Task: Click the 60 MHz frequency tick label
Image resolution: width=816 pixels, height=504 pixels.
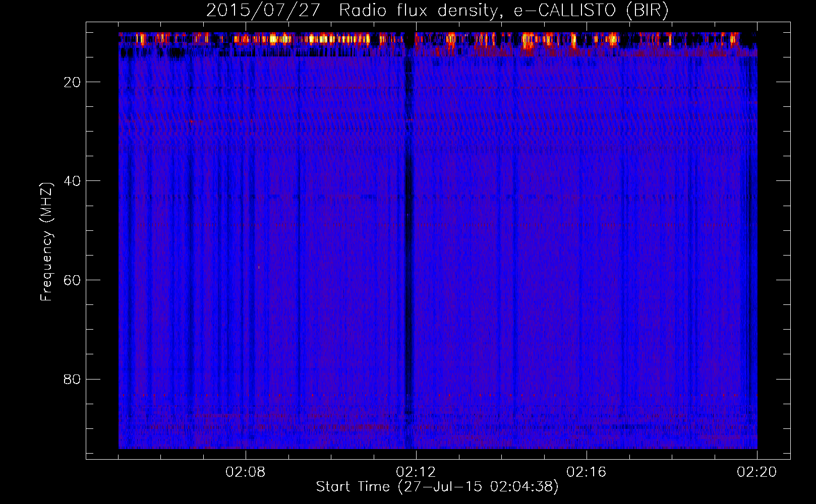Action: [72, 280]
